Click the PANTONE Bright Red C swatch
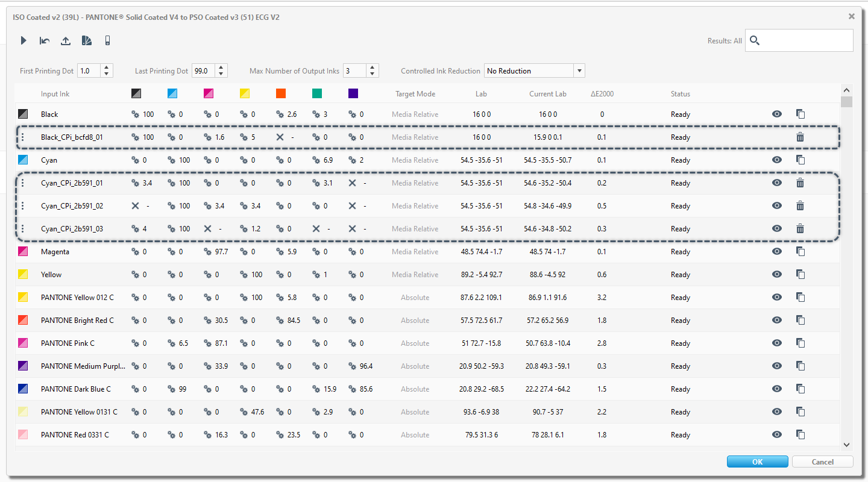The height and width of the screenshot is (482, 868). [23, 320]
